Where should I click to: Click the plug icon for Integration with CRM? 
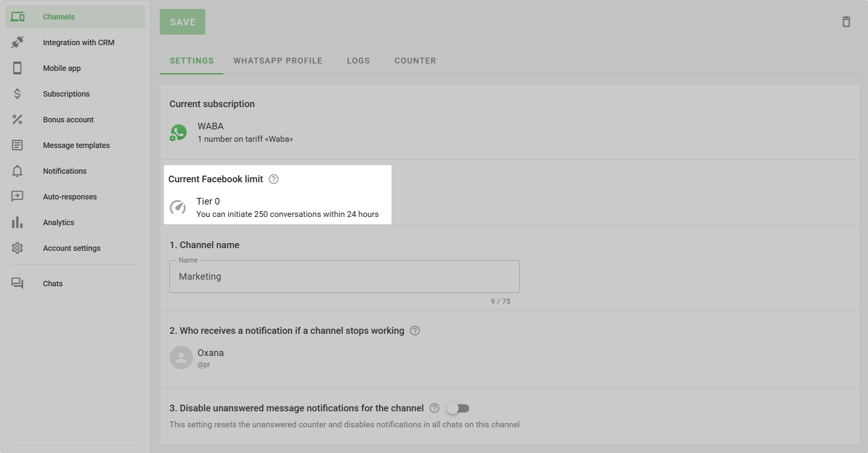point(18,42)
